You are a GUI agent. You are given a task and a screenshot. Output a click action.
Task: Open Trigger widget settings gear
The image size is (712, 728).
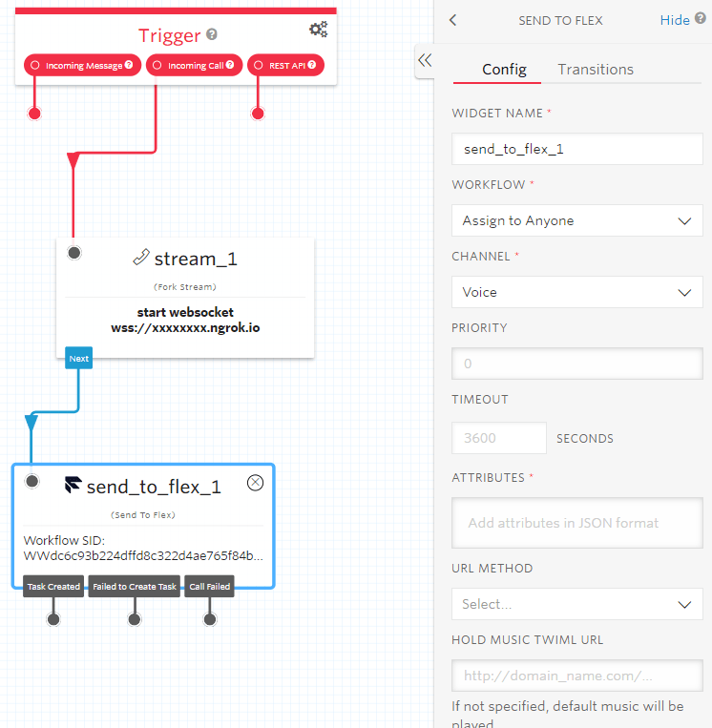[318, 30]
